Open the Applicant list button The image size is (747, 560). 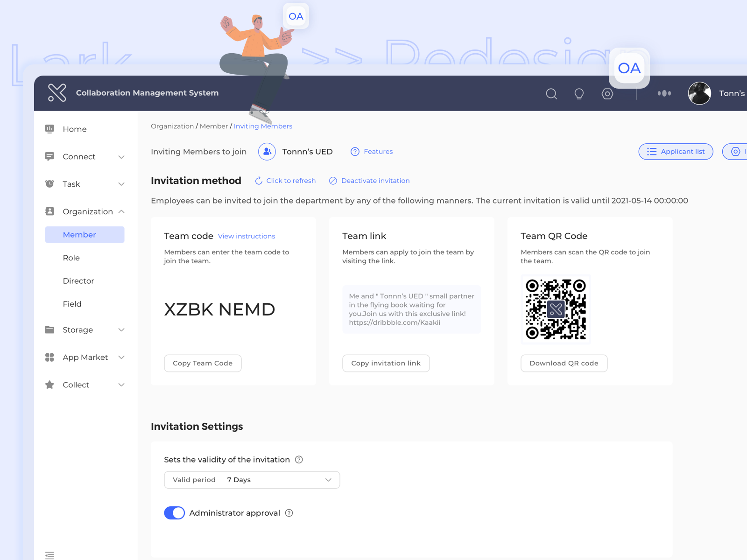[x=676, y=152]
